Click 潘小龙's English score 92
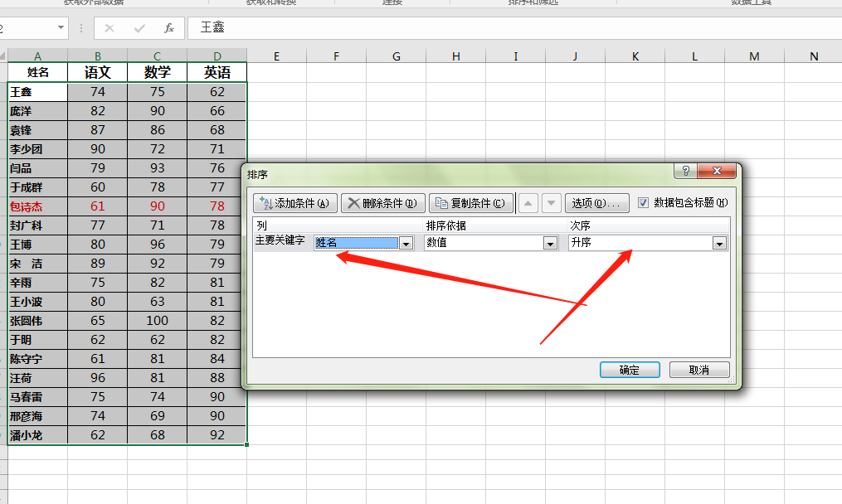 pyautogui.click(x=217, y=434)
